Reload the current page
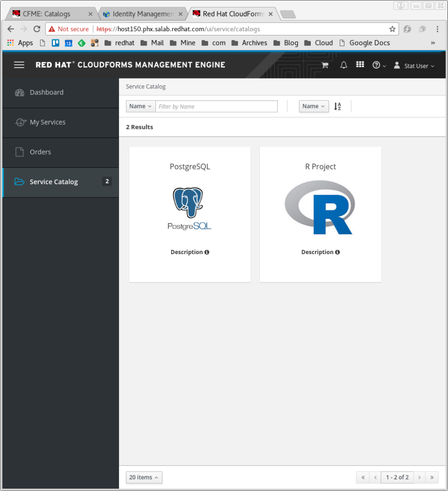Viewport: 448px width, 491px height. click(36, 29)
